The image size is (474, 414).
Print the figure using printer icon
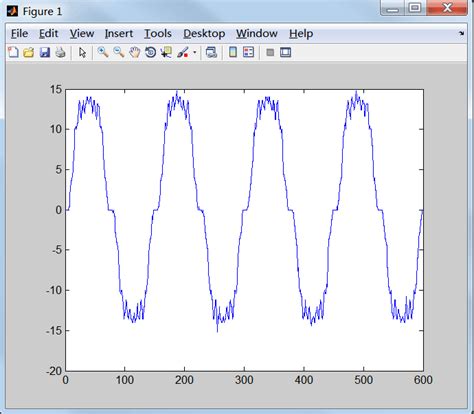[60, 52]
